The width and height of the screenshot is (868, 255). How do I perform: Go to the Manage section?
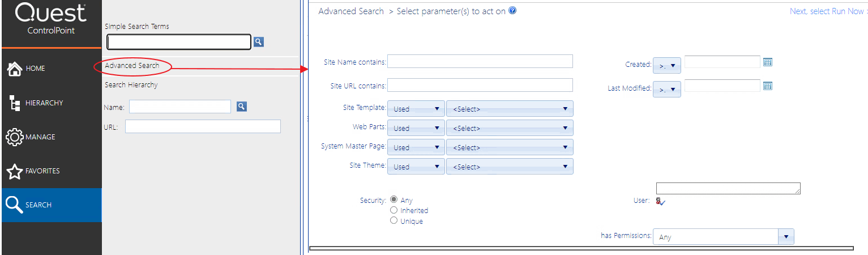coord(40,137)
